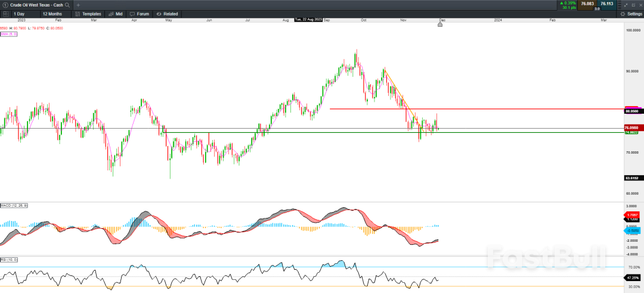Add a new chart tab with plus
The width and height of the screenshot is (644, 293).
pyautogui.click(x=78, y=5)
